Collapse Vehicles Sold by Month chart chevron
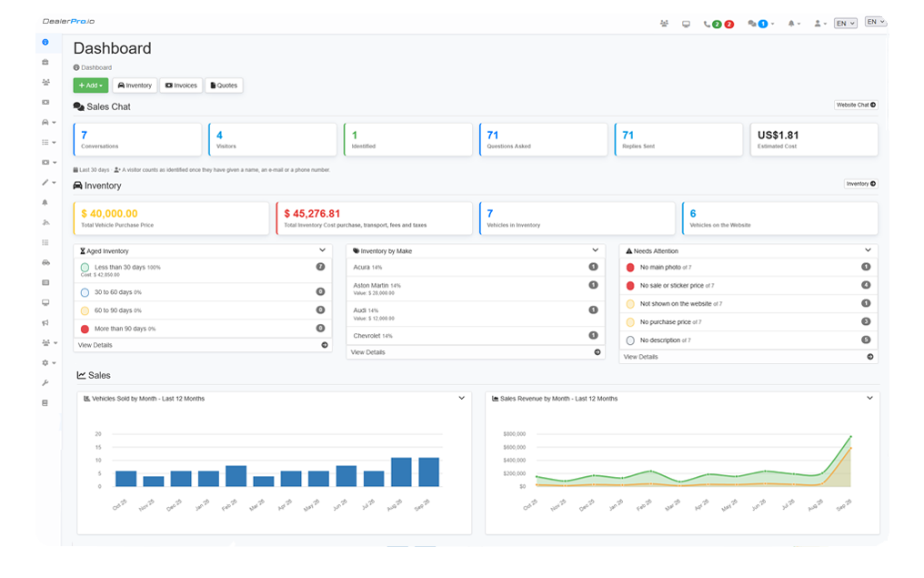This screenshot has height=578, width=924. (x=461, y=399)
